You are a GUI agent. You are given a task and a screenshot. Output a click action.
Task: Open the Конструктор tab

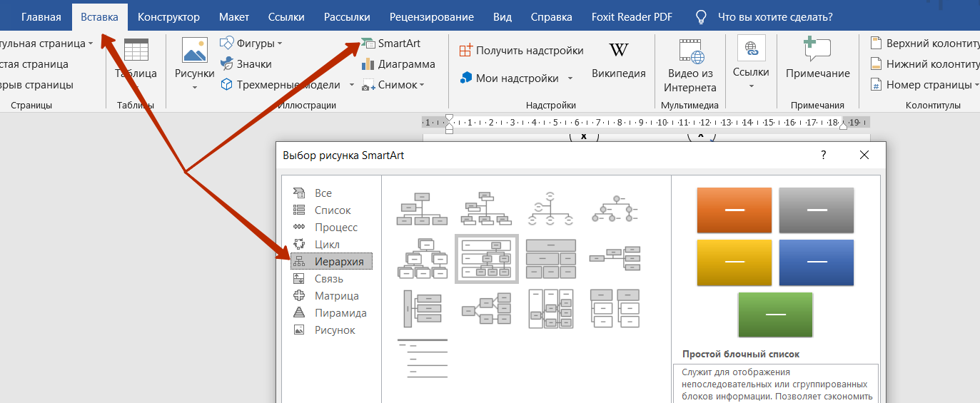point(168,17)
